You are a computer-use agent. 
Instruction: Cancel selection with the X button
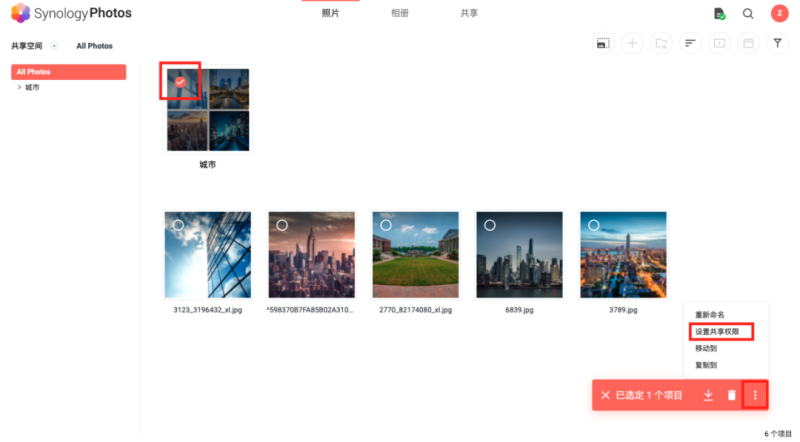pyautogui.click(x=605, y=395)
